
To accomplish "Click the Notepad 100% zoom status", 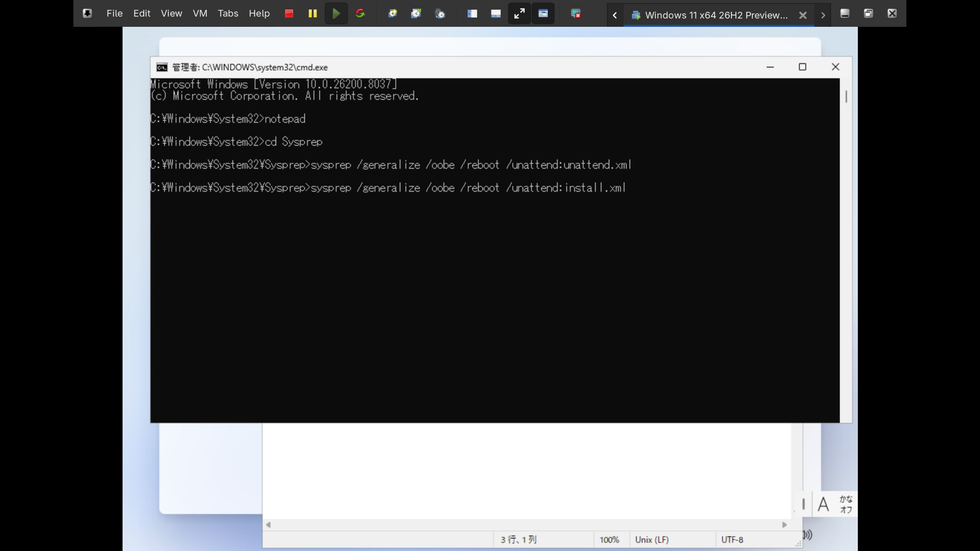I will (609, 540).
